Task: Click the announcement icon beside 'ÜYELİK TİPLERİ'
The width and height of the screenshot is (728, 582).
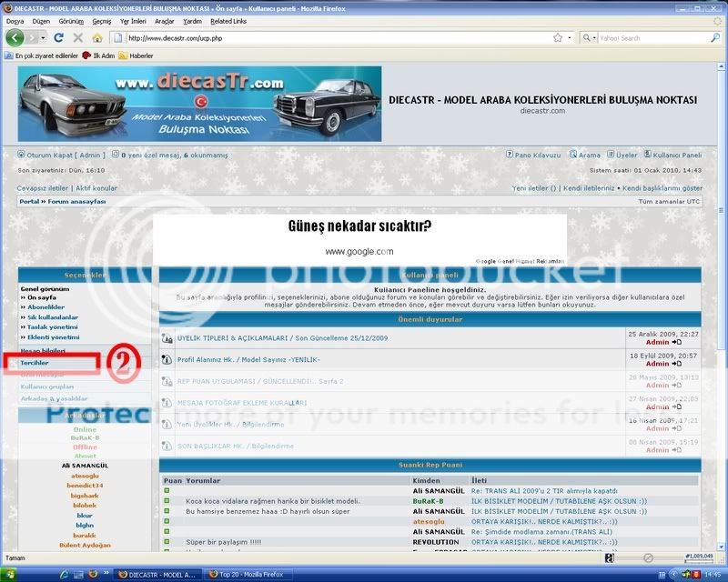Action: [x=167, y=338]
